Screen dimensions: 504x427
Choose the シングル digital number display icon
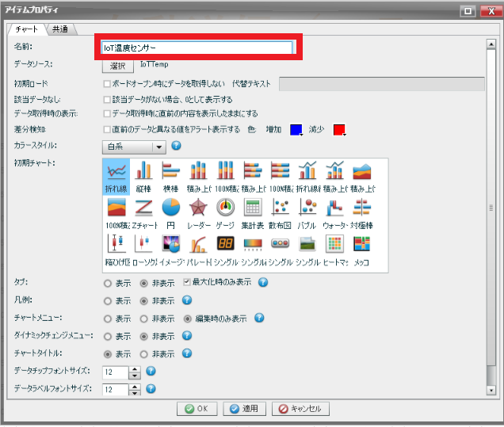(x=225, y=250)
